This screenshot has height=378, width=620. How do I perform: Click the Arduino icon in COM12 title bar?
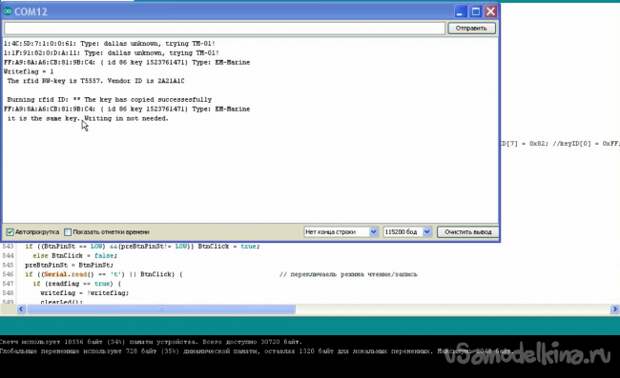8,11
